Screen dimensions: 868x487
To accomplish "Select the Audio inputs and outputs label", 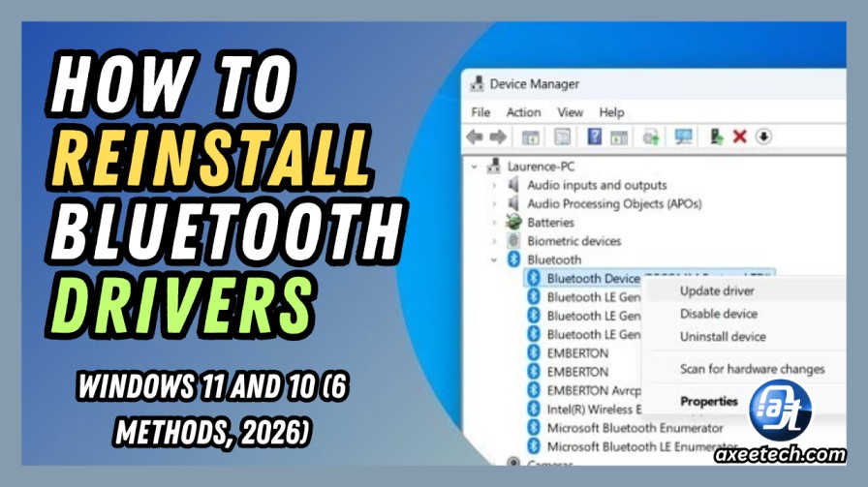I will pos(597,185).
